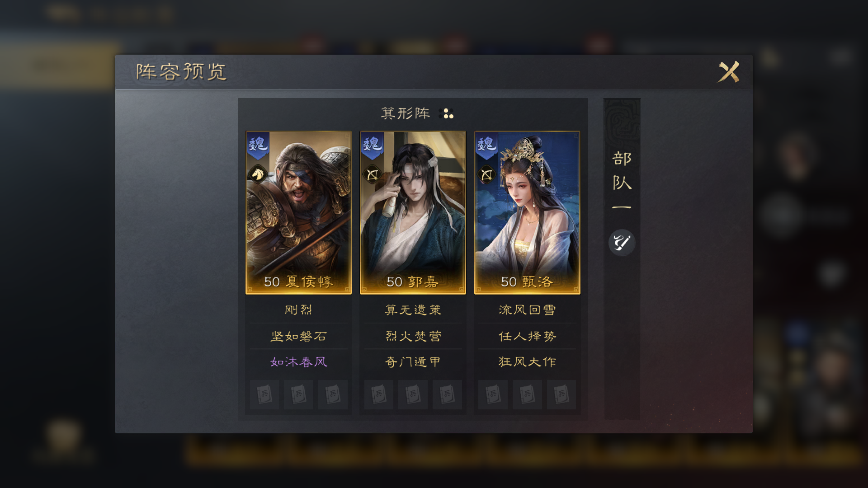Screen dimensions: 868x488
Task: Open the 甄洛 general portrait card
Action: point(527,212)
